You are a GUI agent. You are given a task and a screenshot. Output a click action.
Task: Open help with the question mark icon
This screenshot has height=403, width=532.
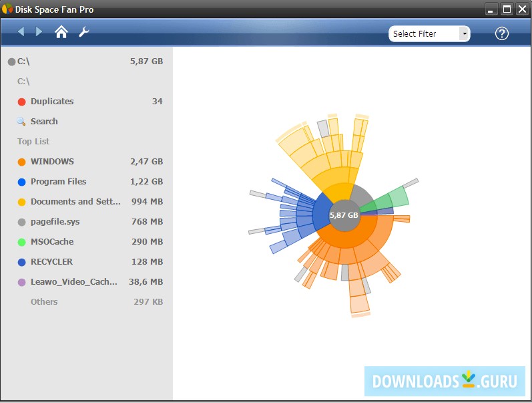502,33
